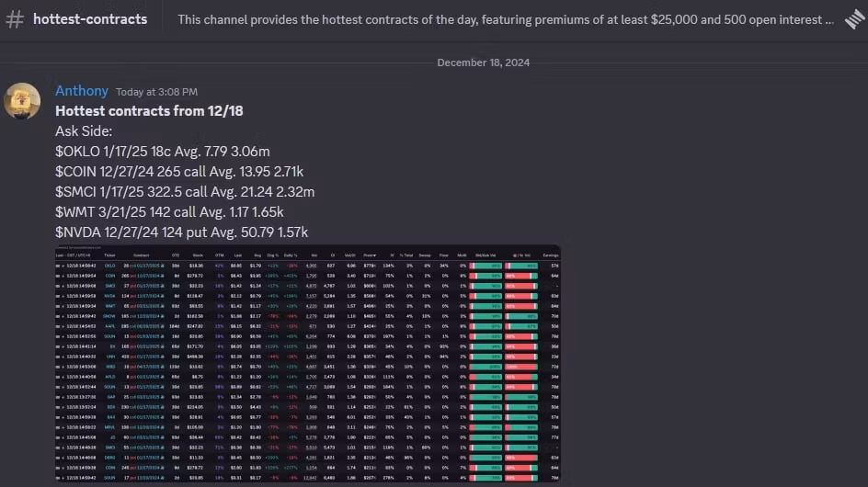Click Anthony's profile avatar
868x487 pixels.
(23, 101)
